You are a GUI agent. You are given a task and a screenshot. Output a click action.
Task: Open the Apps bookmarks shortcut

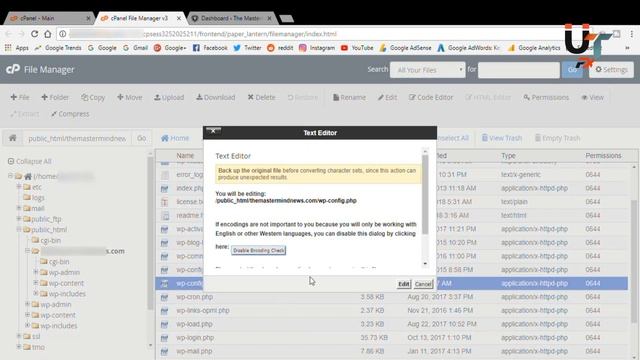point(16,48)
